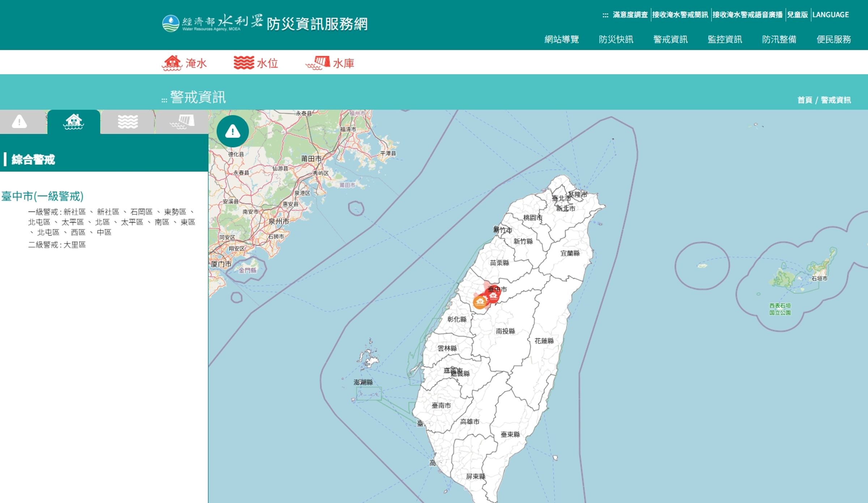Click 澎湖縣 label on the map

tap(363, 382)
